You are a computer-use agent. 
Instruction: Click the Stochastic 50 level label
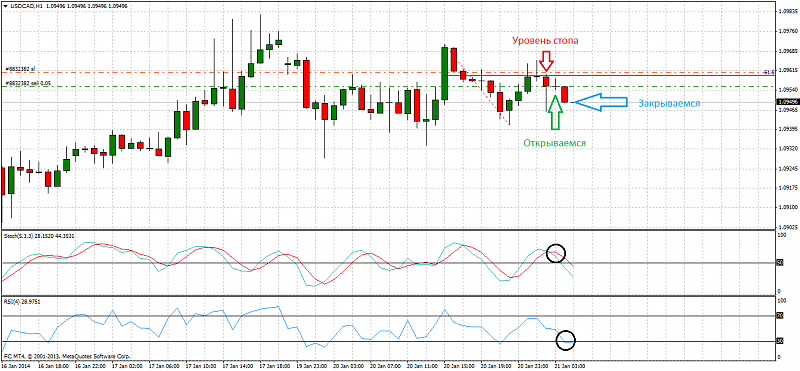point(780,263)
